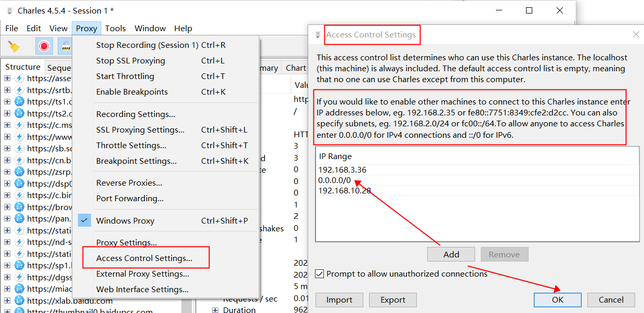
Task: Expand the https://dsp0 tree node
Action: click(7, 184)
